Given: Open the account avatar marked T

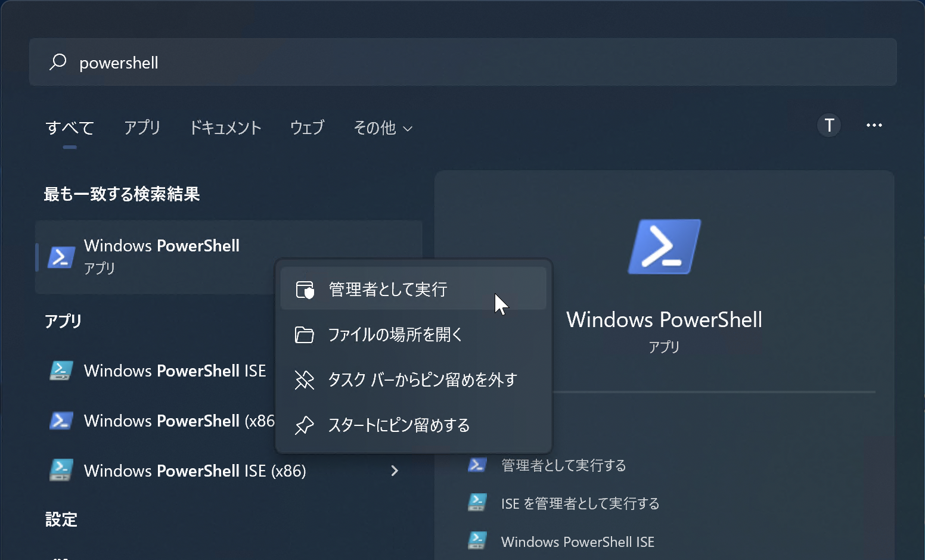Looking at the screenshot, I should click(x=828, y=126).
